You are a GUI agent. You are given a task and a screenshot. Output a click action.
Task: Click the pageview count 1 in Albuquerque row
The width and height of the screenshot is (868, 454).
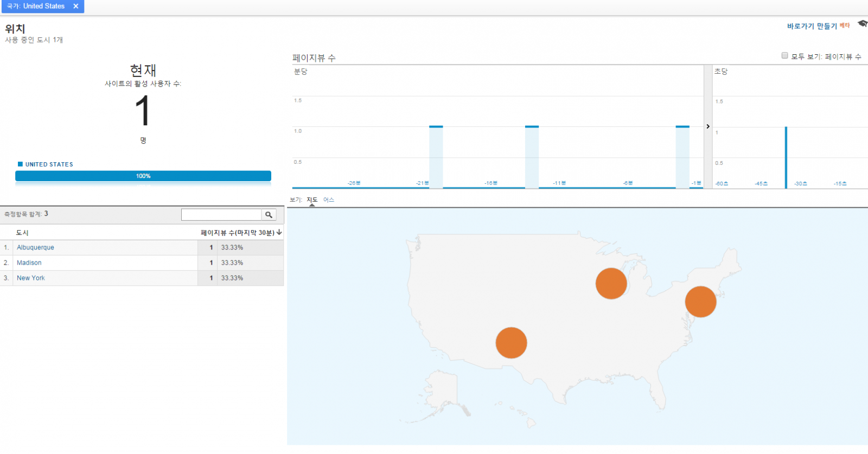[x=212, y=248]
